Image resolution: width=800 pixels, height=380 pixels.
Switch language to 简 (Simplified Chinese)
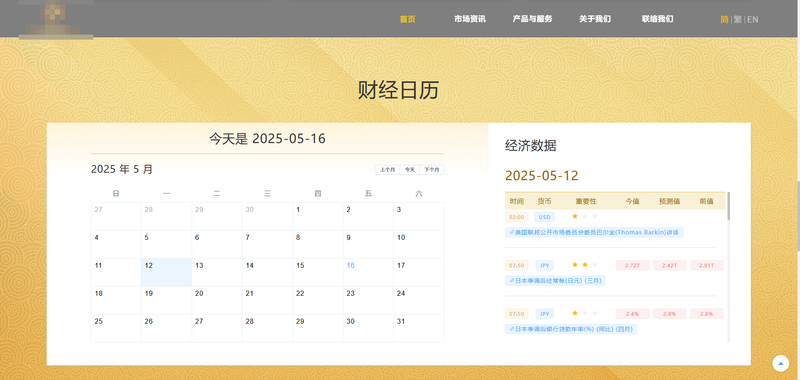click(724, 19)
